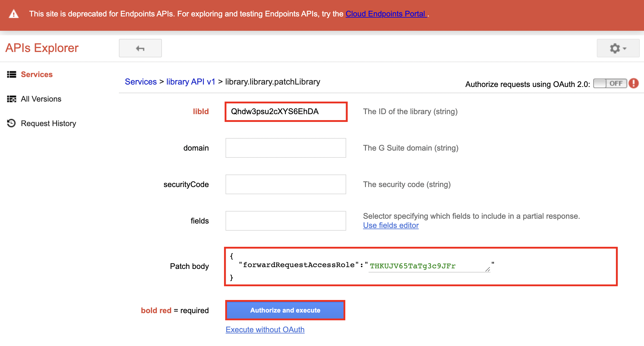
Task: Click the securityCode input field
Action: tap(285, 184)
